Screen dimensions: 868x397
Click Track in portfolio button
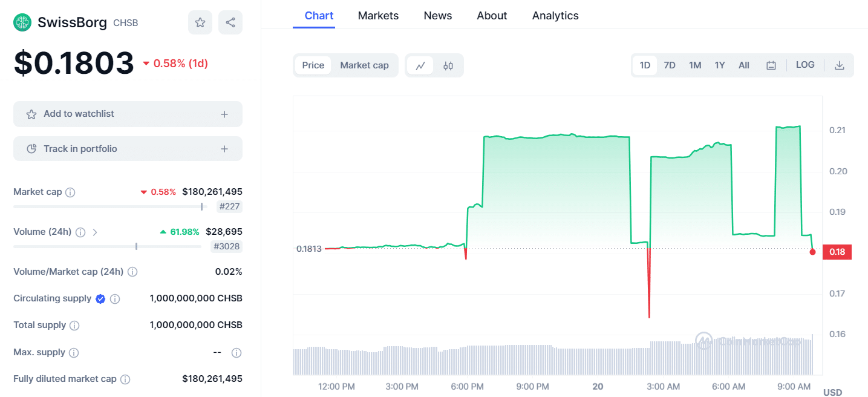[128, 149]
